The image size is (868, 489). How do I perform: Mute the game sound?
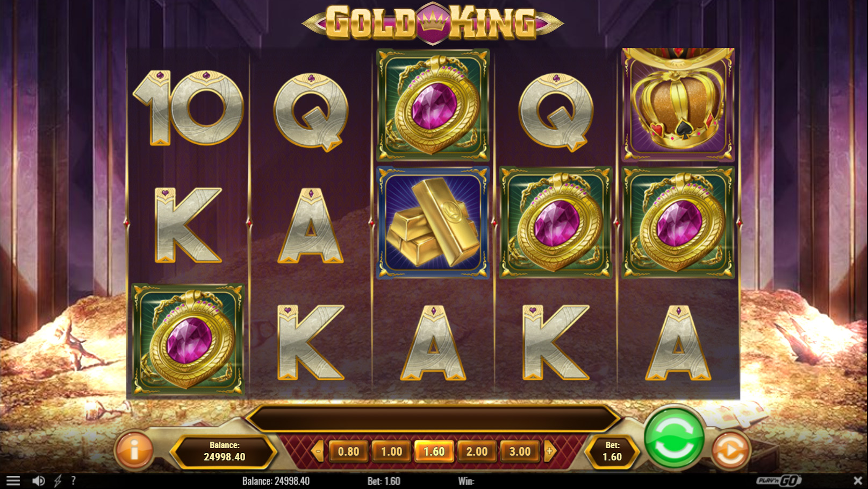click(38, 481)
